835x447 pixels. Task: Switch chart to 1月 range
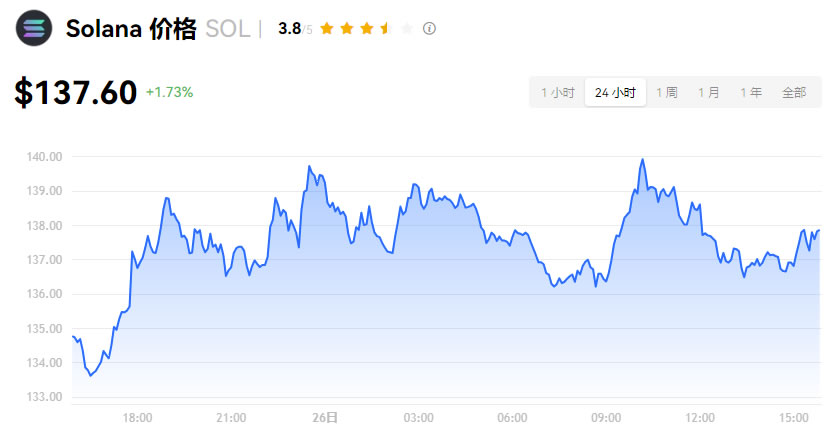point(709,93)
